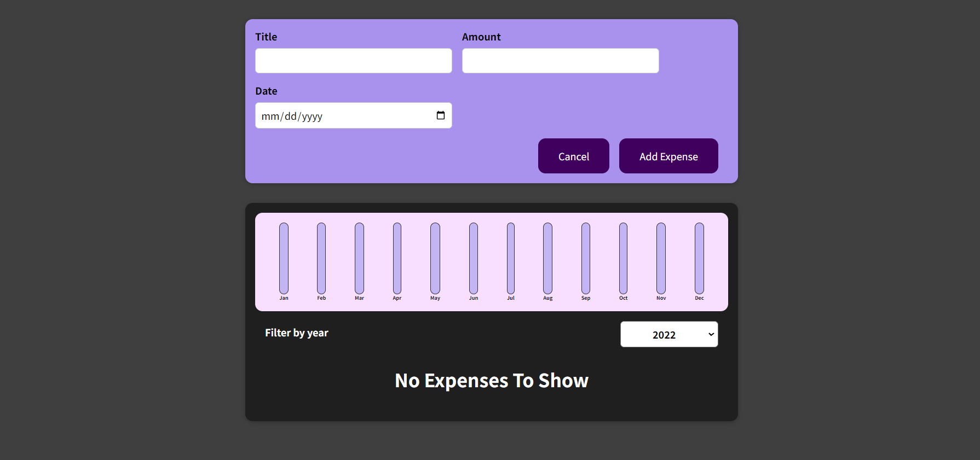Image resolution: width=980 pixels, height=460 pixels.
Task: Click the 'Amount' field label
Action: (x=481, y=37)
